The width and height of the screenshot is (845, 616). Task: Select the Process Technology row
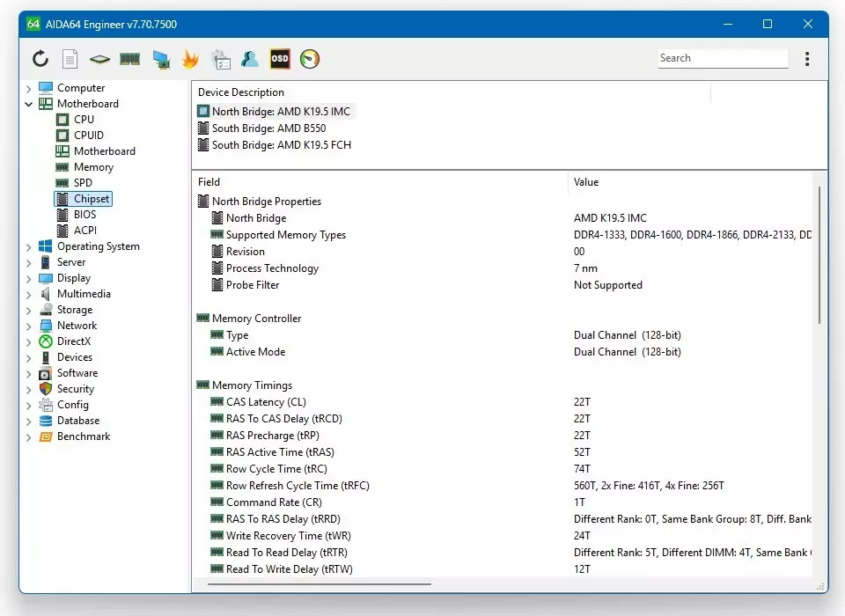pyautogui.click(x=503, y=268)
